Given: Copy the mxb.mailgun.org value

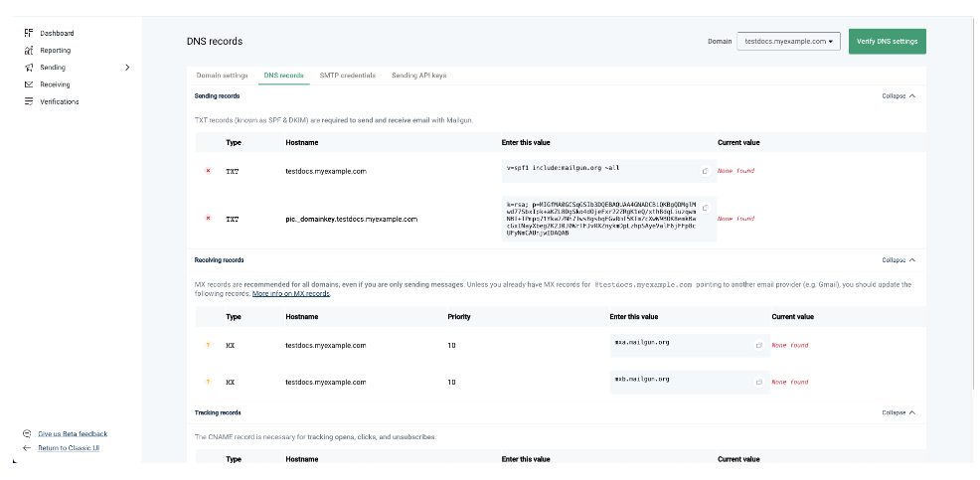Looking at the screenshot, I should point(758,382).
